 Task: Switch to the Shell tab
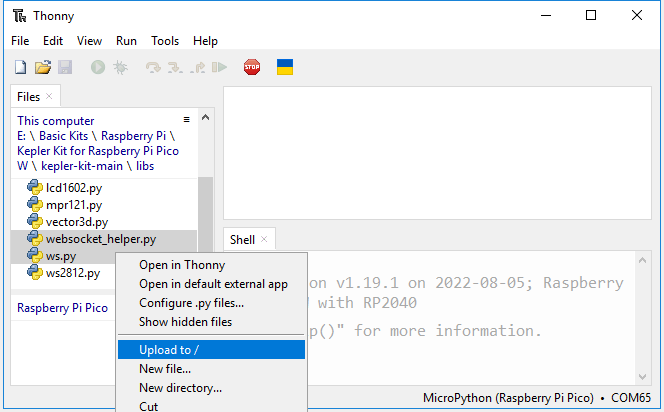pyautogui.click(x=249, y=240)
